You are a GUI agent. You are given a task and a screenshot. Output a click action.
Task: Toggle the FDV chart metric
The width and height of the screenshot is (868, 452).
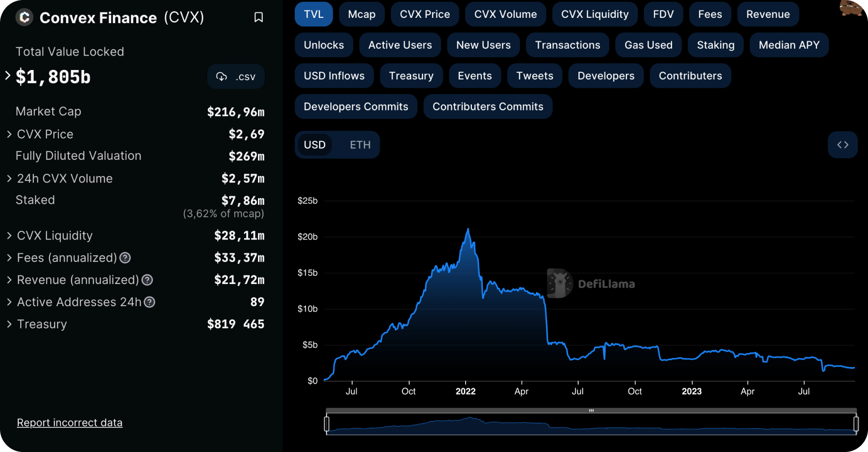click(663, 14)
